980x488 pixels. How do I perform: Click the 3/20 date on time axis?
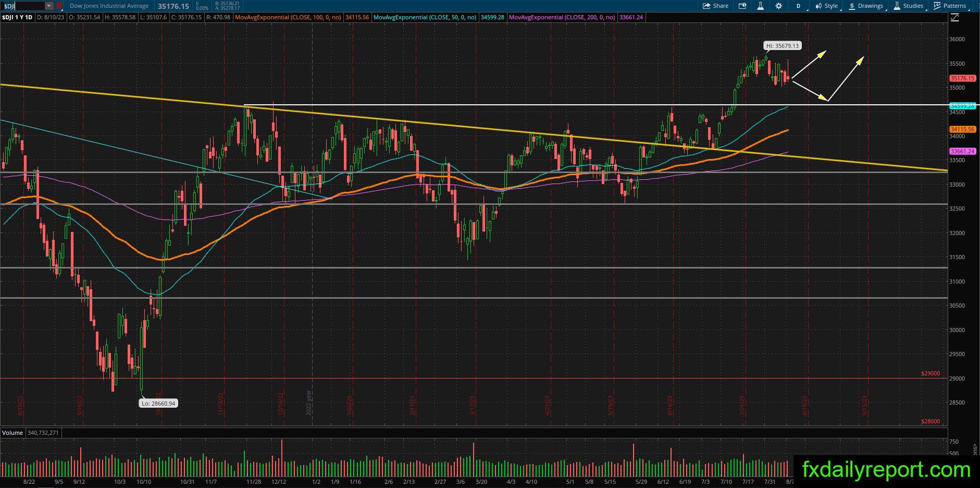[481, 482]
